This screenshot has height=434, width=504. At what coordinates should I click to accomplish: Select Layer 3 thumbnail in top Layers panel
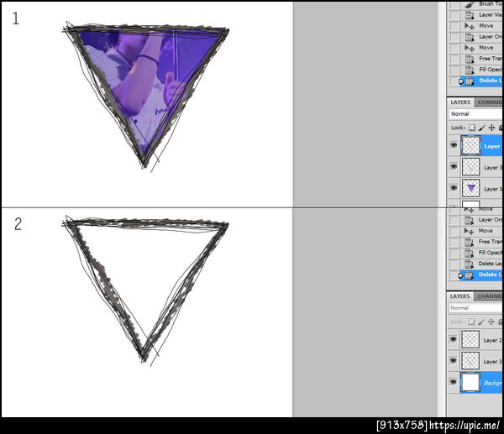tap(471, 167)
